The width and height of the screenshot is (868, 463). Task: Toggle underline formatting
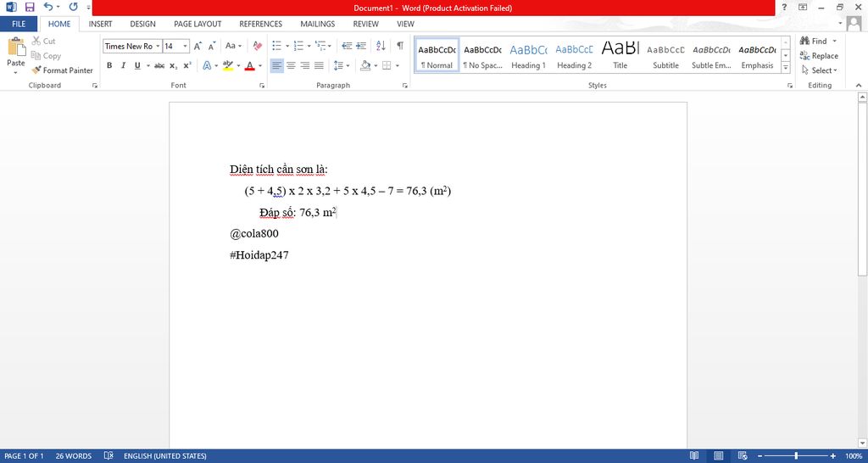(x=137, y=65)
